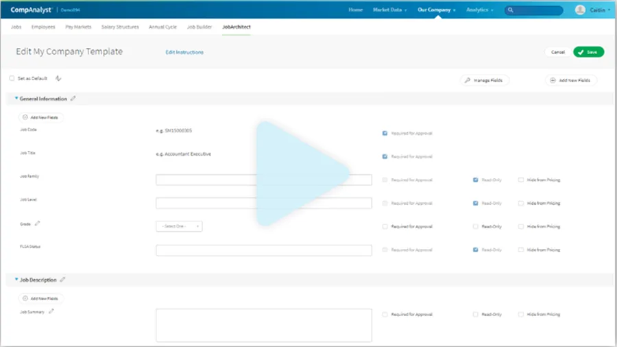Viewport: 617px width, 364px height.
Task: Check Read-Only for Job Summary
Action: click(475, 315)
